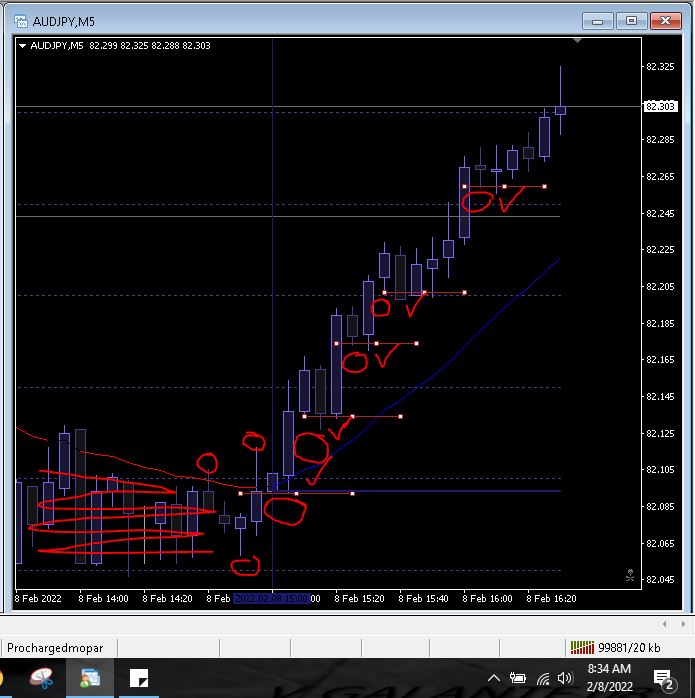This screenshot has width=695, height=698.
Task: Open the notification center icon
Action: [664, 679]
